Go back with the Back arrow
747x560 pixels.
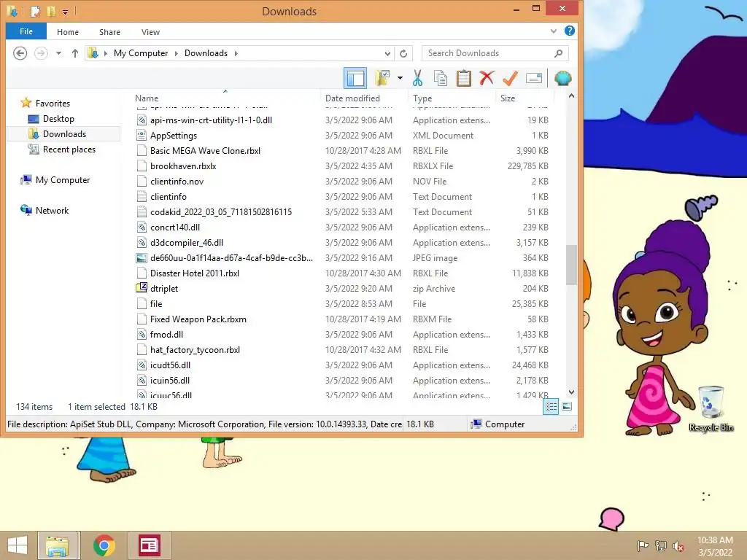point(20,52)
